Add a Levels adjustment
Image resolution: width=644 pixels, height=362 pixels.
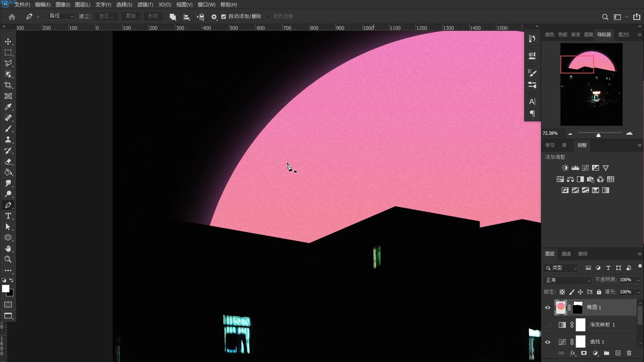coord(575,168)
